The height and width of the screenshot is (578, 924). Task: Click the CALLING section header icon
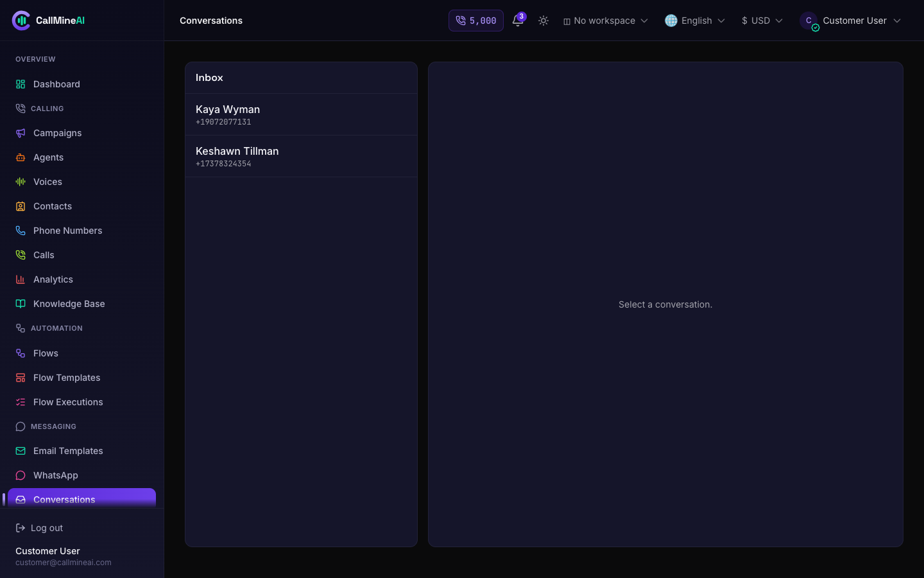click(21, 109)
